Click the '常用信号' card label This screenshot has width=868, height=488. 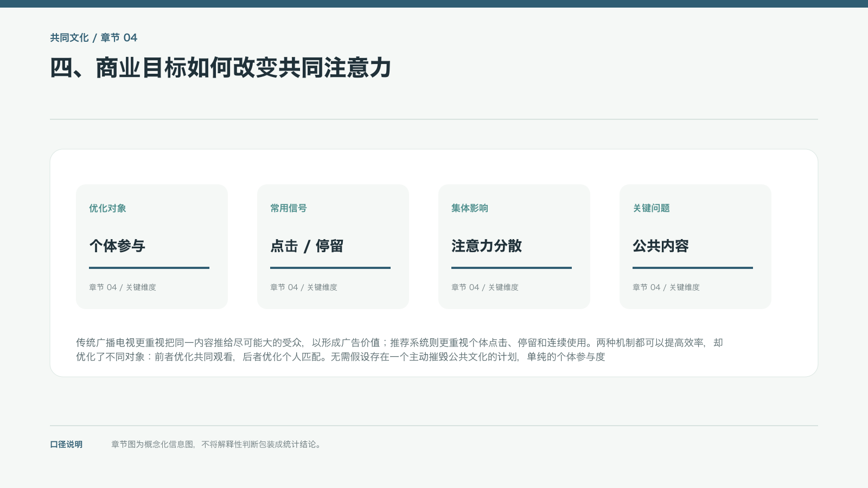point(289,208)
